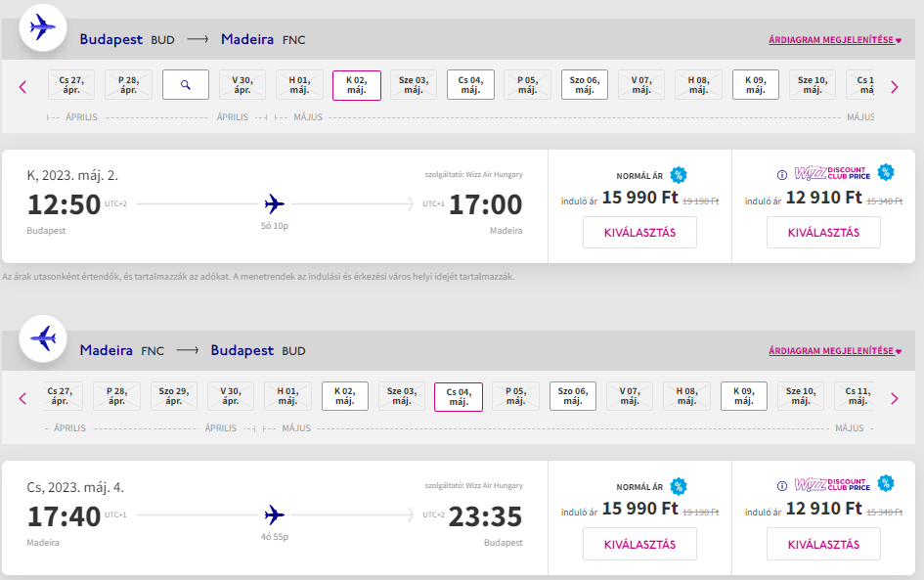Screen dimensions: 924x580
Task: Show previous return dates with left arrow
Action: click(x=22, y=397)
